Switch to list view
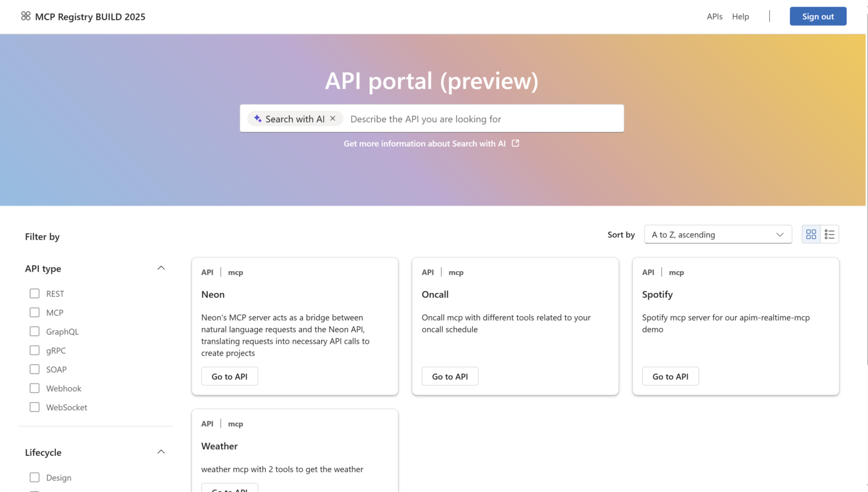 click(x=830, y=234)
